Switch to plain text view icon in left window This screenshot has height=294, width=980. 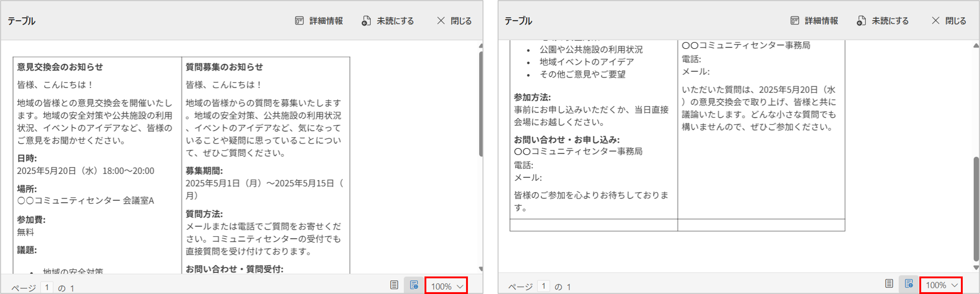coord(394,285)
